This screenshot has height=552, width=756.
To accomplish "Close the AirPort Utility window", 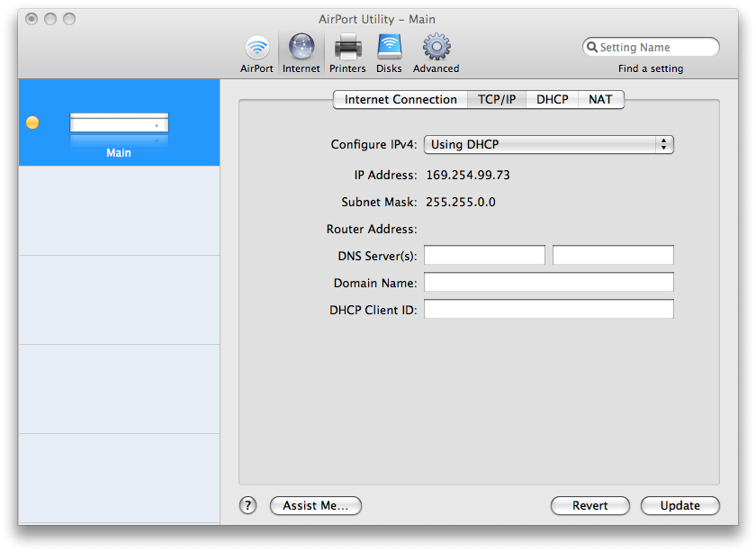I will click(31, 19).
